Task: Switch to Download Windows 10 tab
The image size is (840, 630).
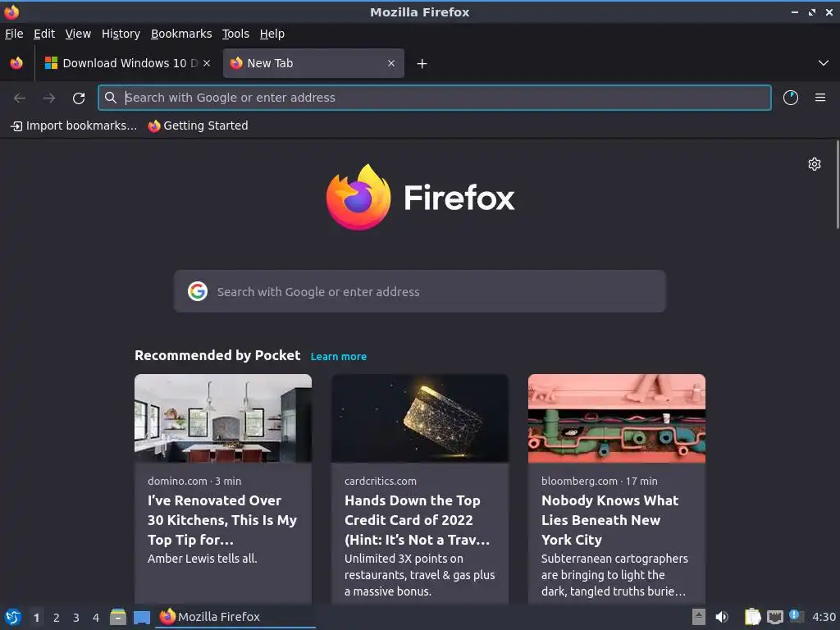Action: [127, 63]
